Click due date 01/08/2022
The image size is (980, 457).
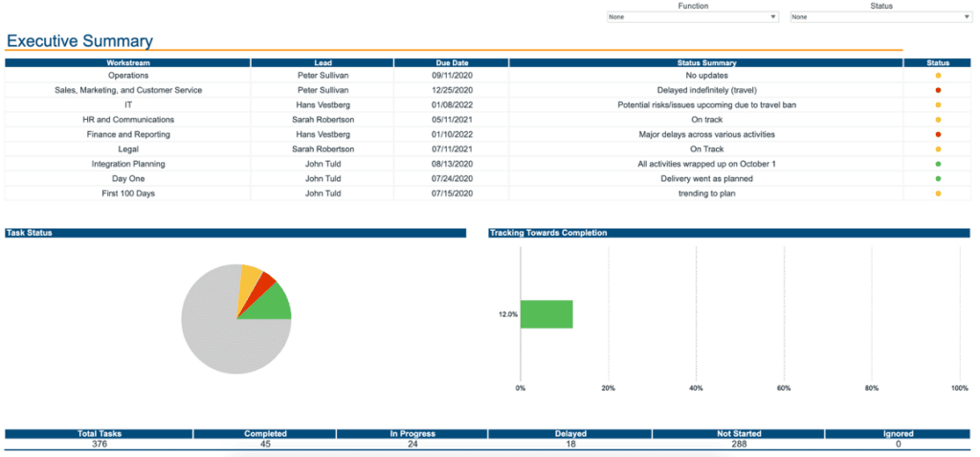pos(452,105)
